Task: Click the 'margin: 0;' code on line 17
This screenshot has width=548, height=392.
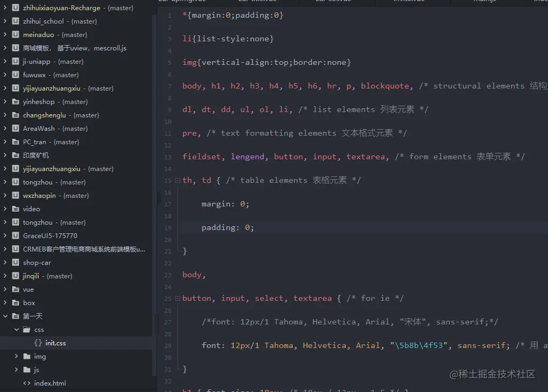Action: tap(225, 204)
